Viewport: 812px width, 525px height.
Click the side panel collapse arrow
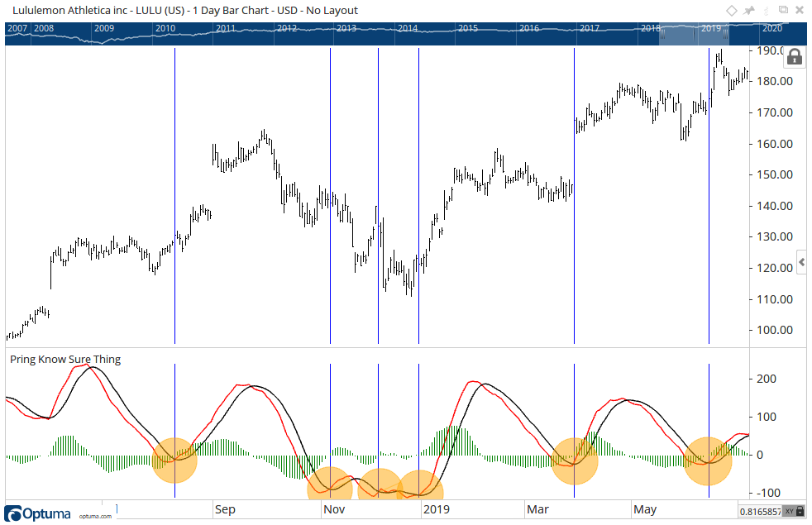click(x=801, y=263)
